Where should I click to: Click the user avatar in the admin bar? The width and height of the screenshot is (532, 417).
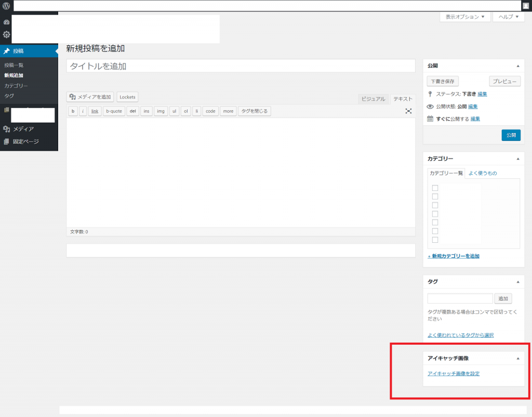pyautogui.click(x=526, y=6)
